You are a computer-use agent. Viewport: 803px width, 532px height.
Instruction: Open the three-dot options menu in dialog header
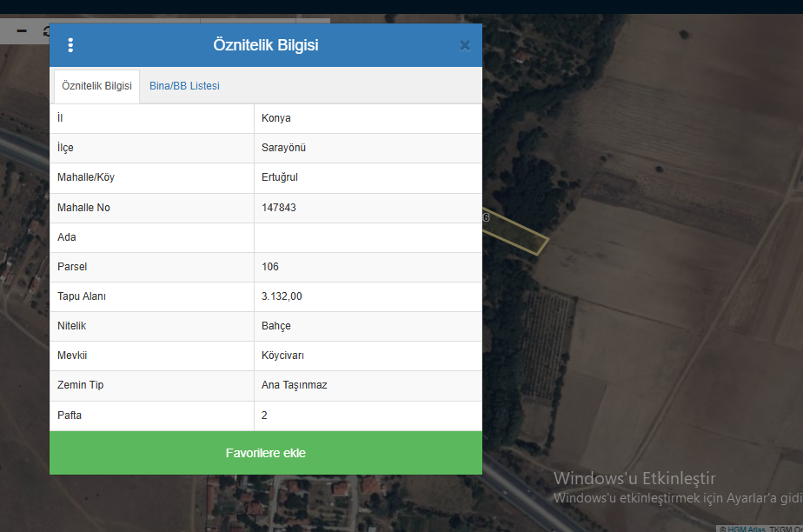click(70, 45)
